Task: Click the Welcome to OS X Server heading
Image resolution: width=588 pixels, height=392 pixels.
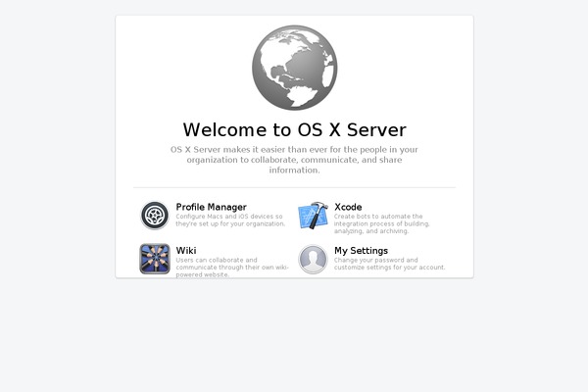Action: click(x=294, y=129)
